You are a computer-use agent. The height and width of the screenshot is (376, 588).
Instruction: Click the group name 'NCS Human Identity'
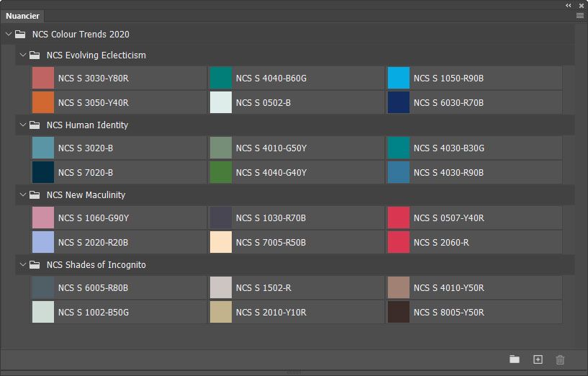point(87,125)
